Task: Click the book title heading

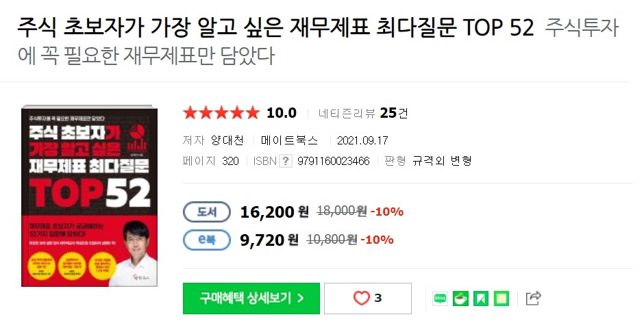Action: point(275,28)
